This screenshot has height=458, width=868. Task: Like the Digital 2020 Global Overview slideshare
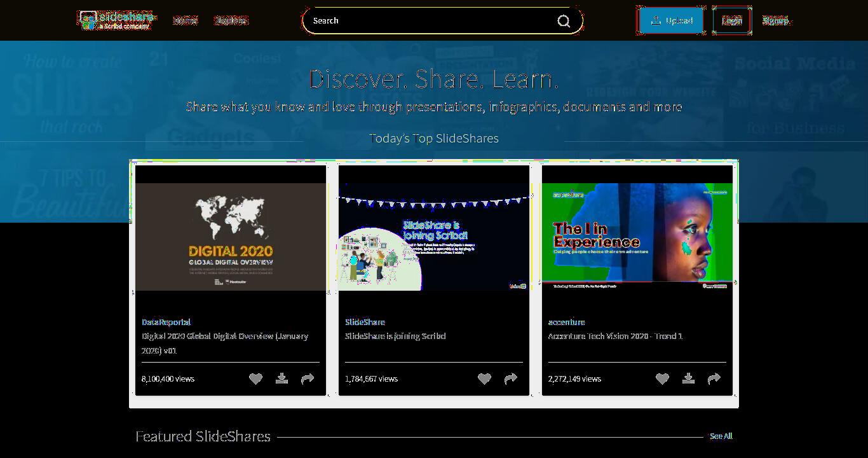[255, 378]
